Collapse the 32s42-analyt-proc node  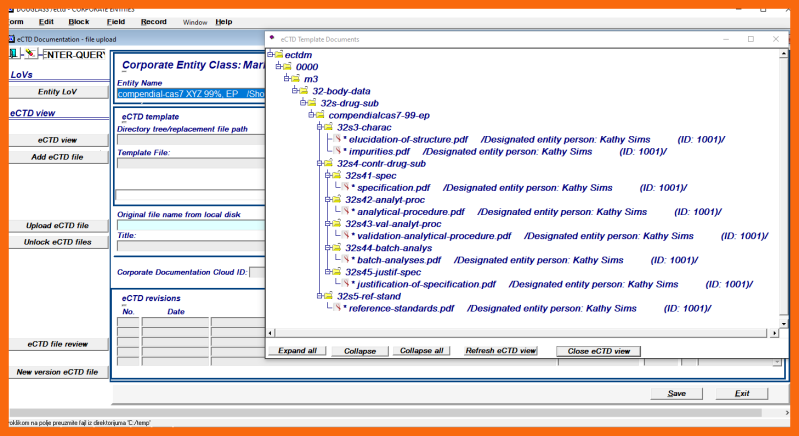pos(328,199)
